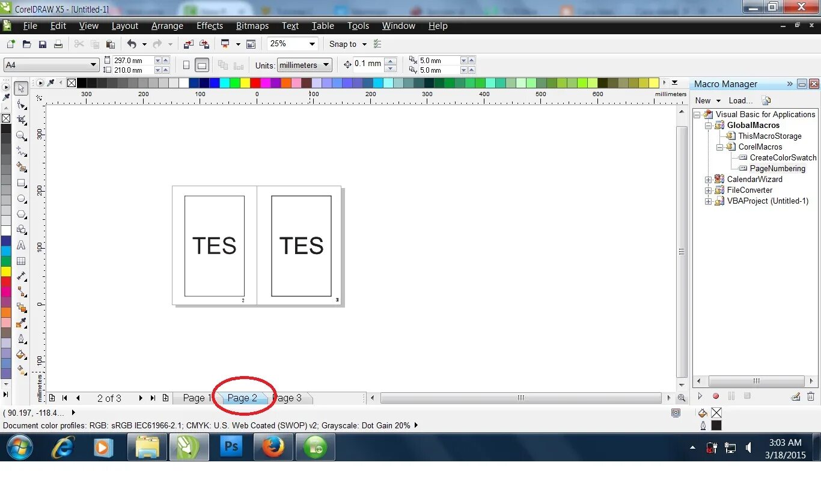821x504 pixels.
Task: Select the Freehand tool
Action: pos(21,151)
